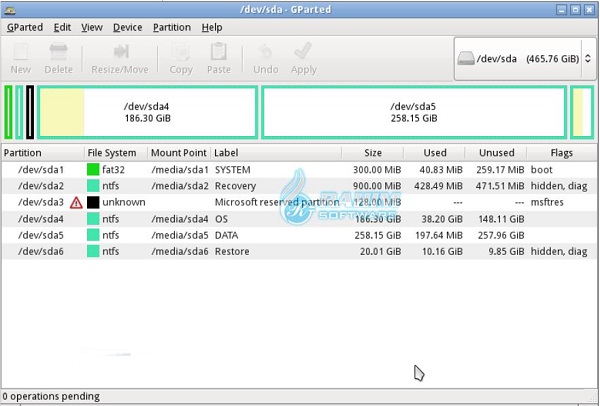Click the red warning icon beside /dev/sda3
This screenshot has height=406, width=600.
[76, 202]
